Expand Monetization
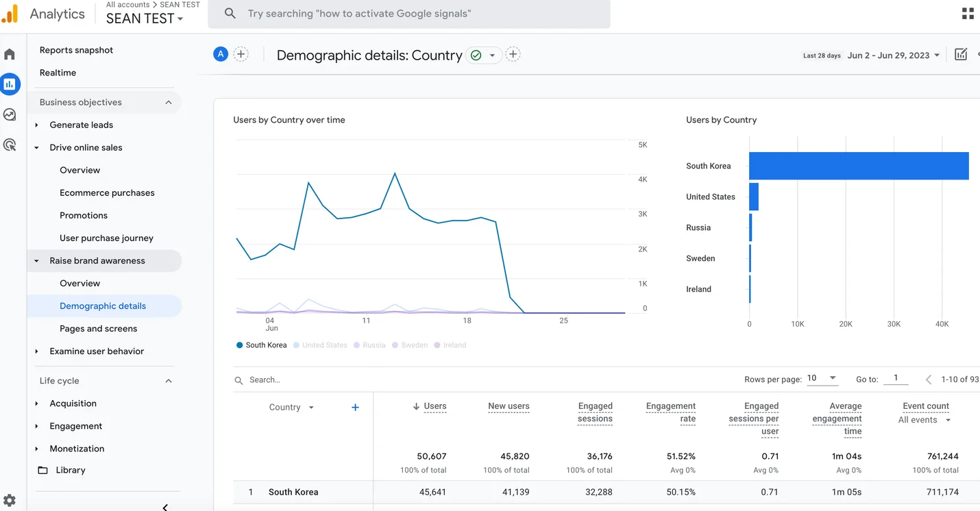Image resolution: width=980 pixels, height=511 pixels. tap(37, 449)
